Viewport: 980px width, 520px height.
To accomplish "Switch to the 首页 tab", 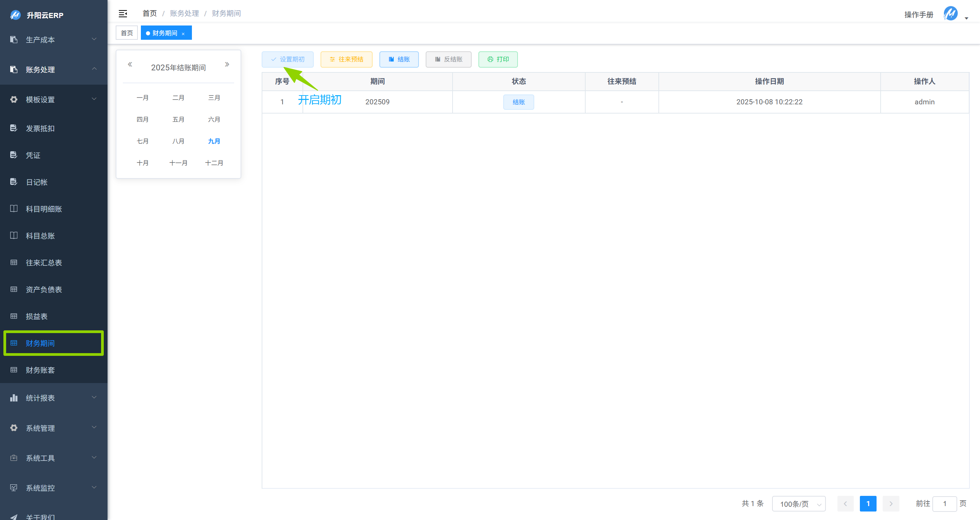I will [127, 33].
